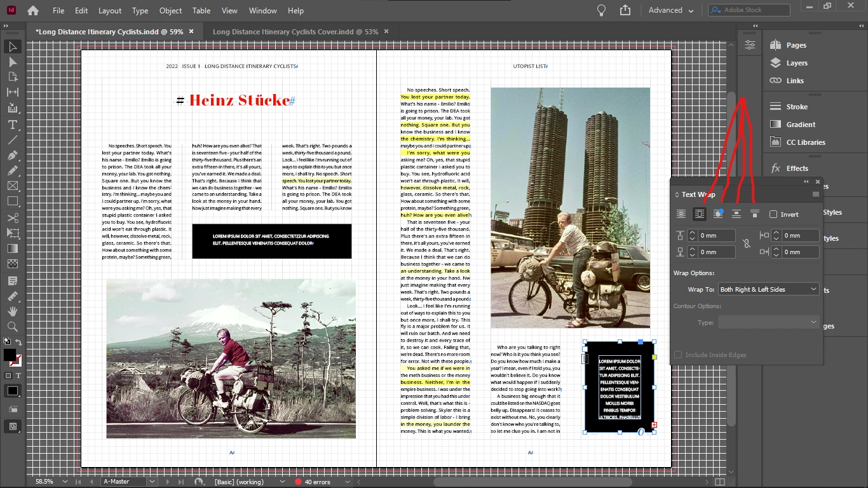Screen dimensions: 868x488
Task: Open the Type menu
Action: [140, 10]
